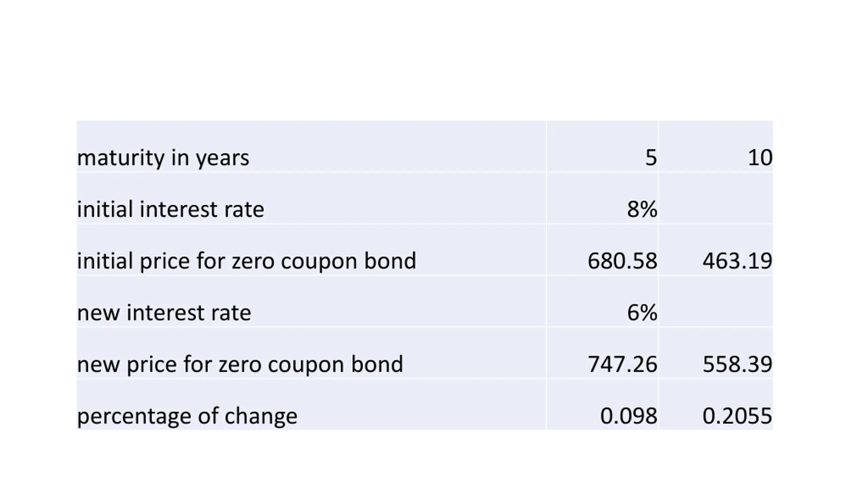Select the maturity value 10 cell
Screen dimensions: 868x488
coord(716,146)
